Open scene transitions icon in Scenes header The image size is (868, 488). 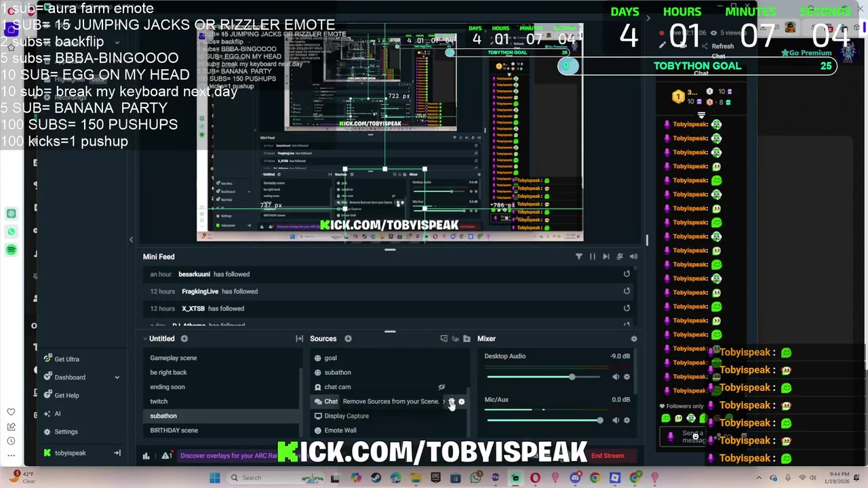click(299, 339)
